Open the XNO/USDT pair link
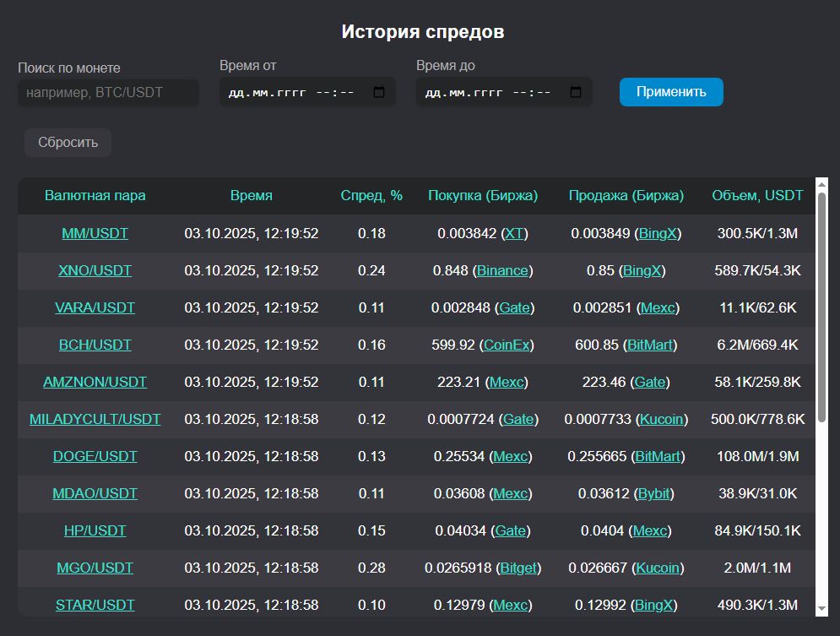 coord(95,270)
